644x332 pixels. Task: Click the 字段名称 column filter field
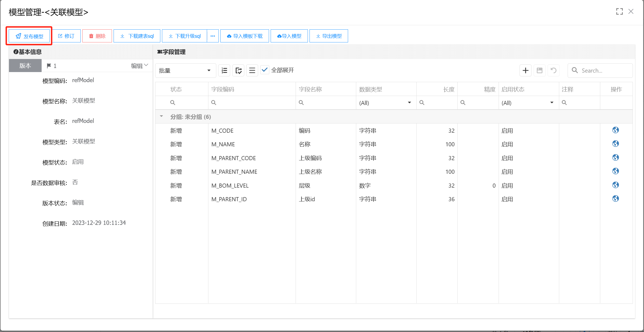point(326,103)
